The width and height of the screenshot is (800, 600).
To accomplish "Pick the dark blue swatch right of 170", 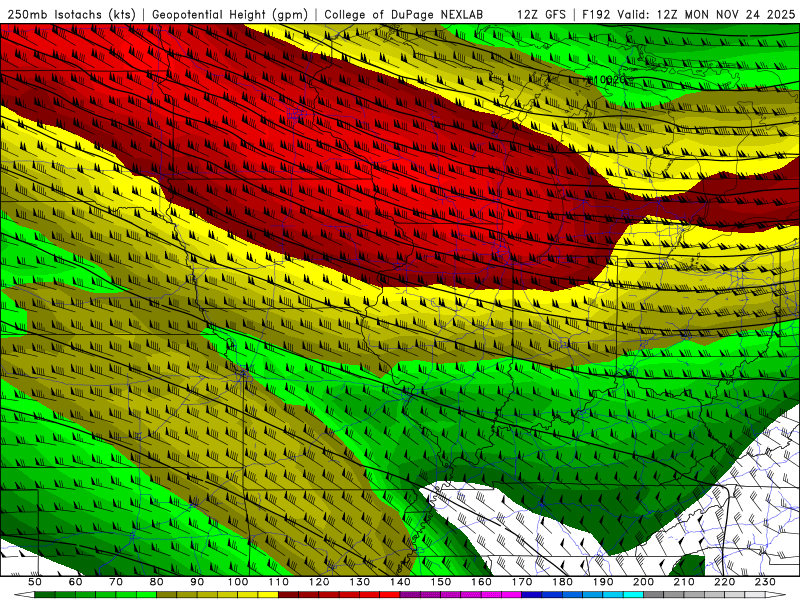I will [x=532, y=595].
